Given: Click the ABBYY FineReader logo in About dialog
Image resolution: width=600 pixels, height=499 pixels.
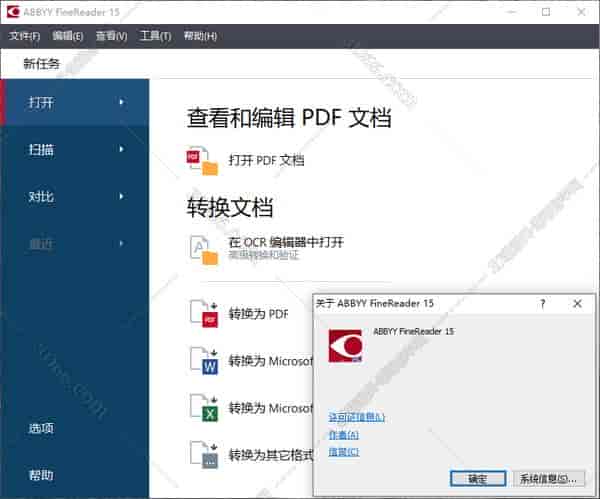Looking at the screenshot, I should pyautogui.click(x=345, y=345).
